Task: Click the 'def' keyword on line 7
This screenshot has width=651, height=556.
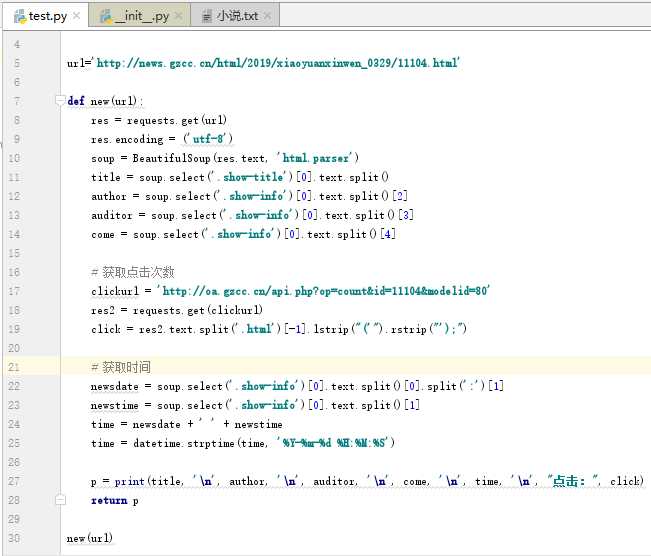Action: [x=76, y=101]
